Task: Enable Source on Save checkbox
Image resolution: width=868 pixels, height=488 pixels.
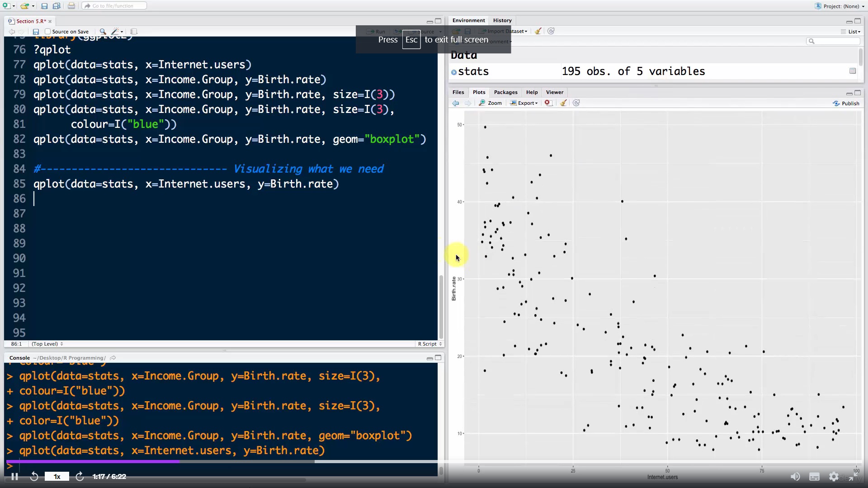Action: [x=48, y=32]
